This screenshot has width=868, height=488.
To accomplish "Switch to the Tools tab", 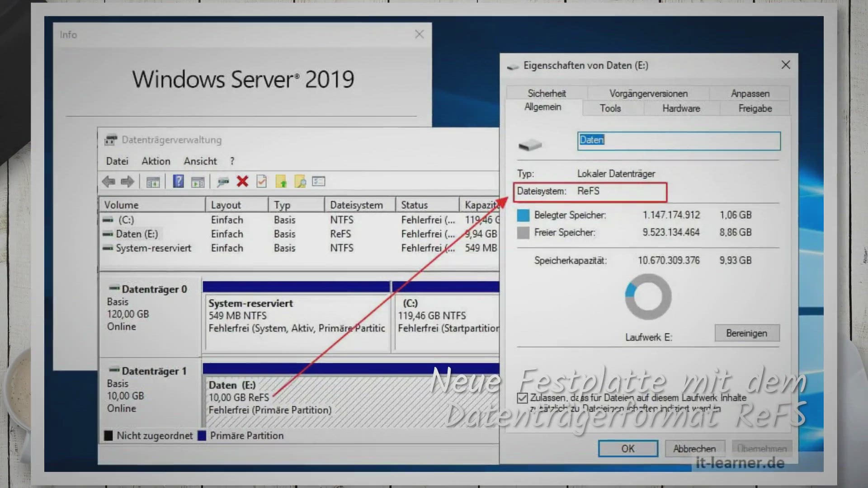I will 610,108.
